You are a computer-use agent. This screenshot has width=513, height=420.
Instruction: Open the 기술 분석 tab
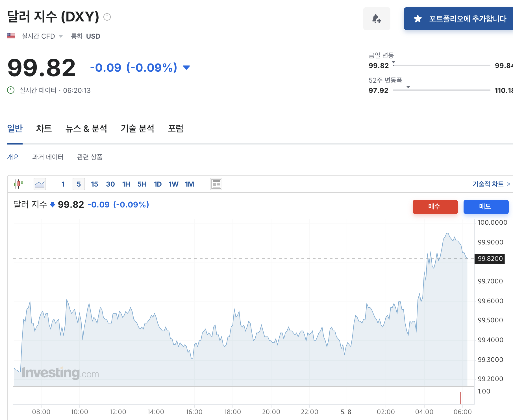[138, 129]
